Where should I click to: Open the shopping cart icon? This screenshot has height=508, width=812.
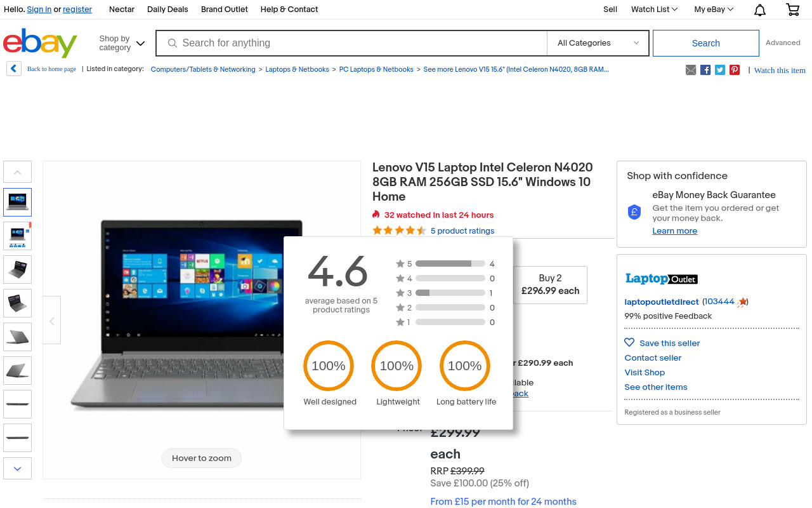[792, 10]
